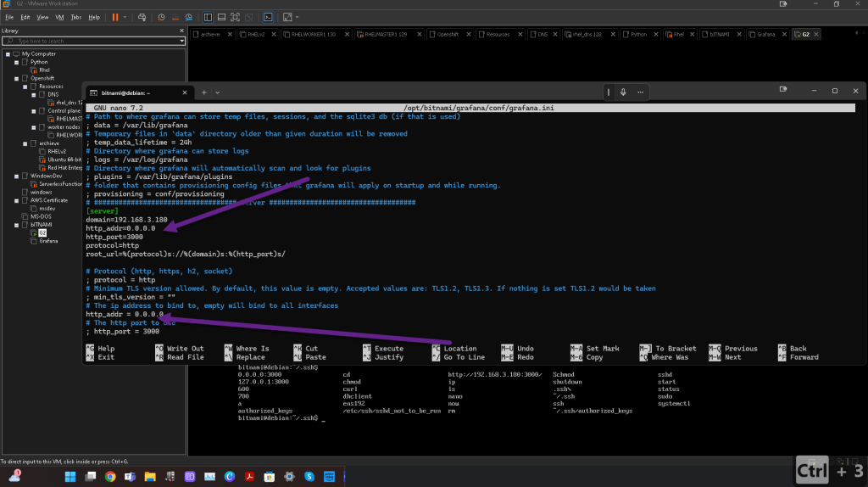Close the BITNAMI tab
The height and width of the screenshot is (487, 868).
(x=739, y=34)
